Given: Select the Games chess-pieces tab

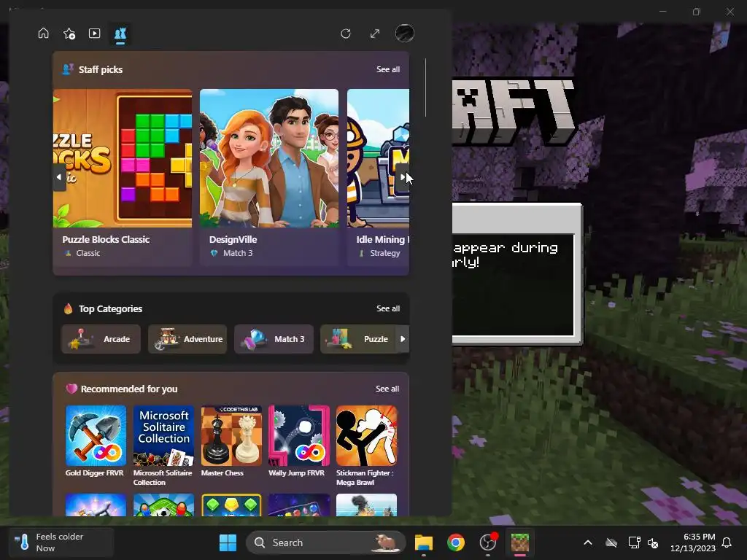Looking at the screenshot, I should point(120,34).
